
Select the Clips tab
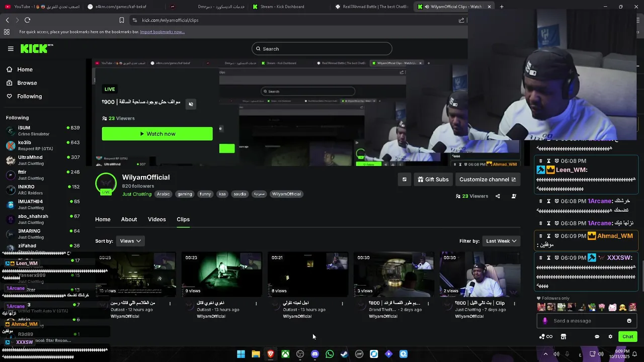click(183, 219)
